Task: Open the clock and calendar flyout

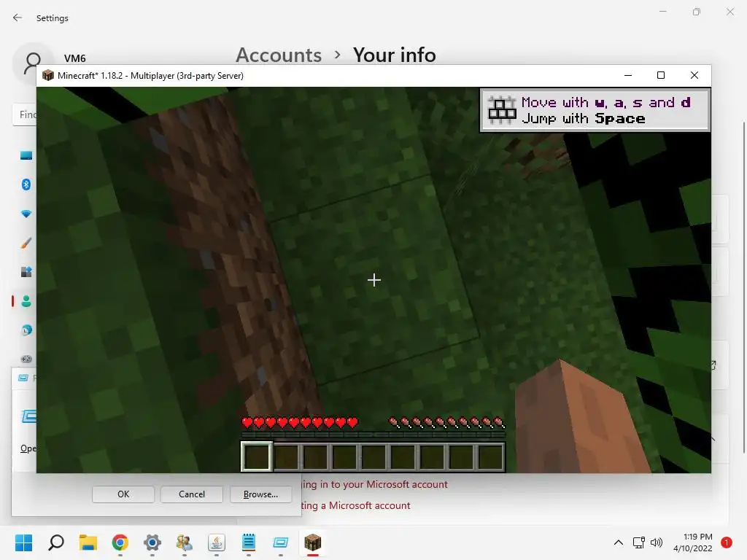Action: pos(693,542)
